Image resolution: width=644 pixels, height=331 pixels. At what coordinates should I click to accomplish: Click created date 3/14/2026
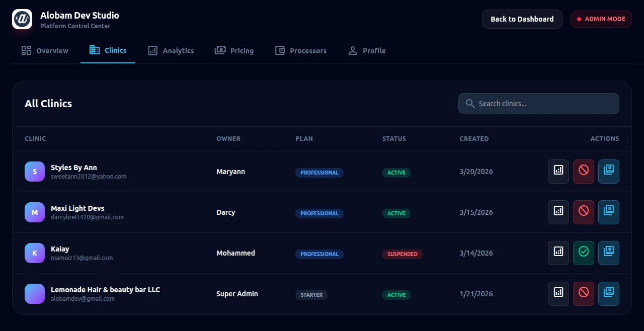pyautogui.click(x=476, y=253)
